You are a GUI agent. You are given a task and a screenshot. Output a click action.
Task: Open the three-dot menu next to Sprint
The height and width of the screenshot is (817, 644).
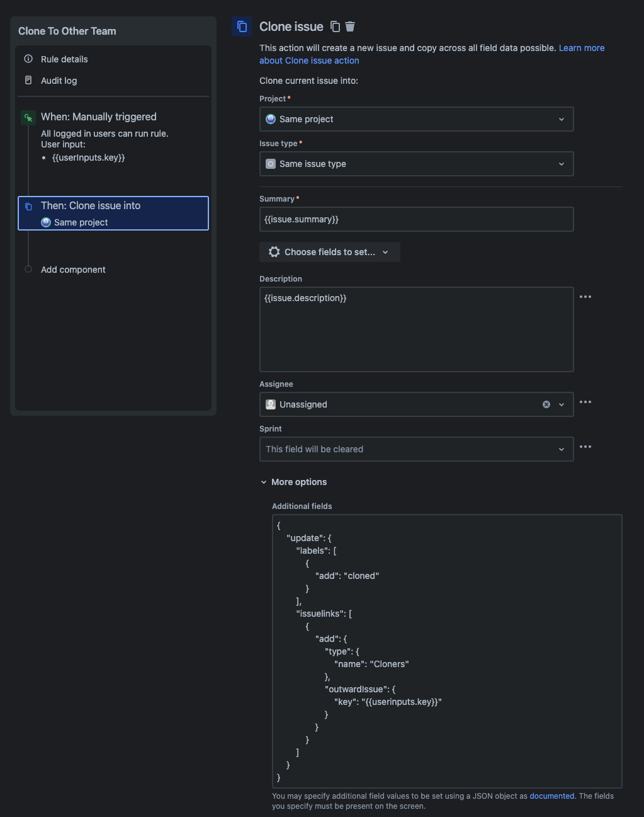point(585,447)
